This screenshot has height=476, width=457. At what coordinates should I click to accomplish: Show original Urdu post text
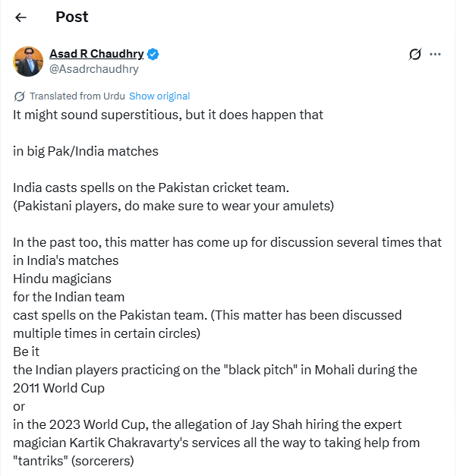(x=159, y=96)
